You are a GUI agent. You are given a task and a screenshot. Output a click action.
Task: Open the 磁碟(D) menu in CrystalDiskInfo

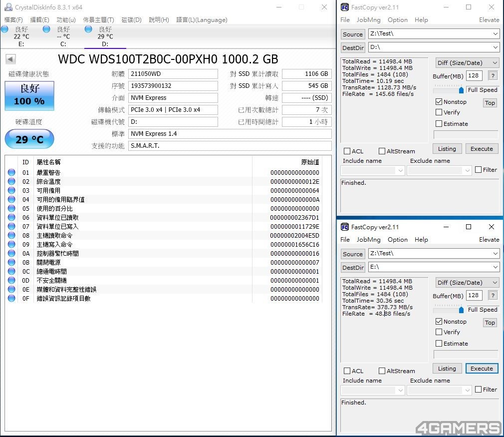pyautogui.click(x=131, y=20)
